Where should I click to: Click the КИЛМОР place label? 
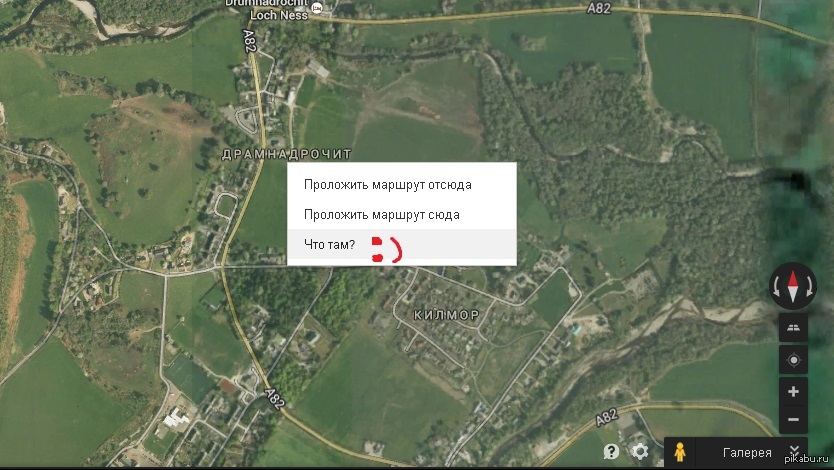pos(446,315)
